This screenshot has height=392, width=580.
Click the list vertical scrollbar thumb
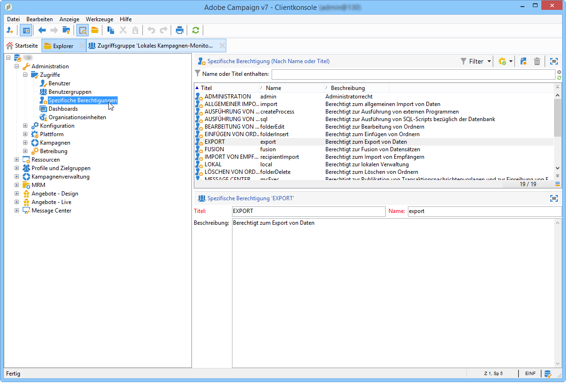558,118
